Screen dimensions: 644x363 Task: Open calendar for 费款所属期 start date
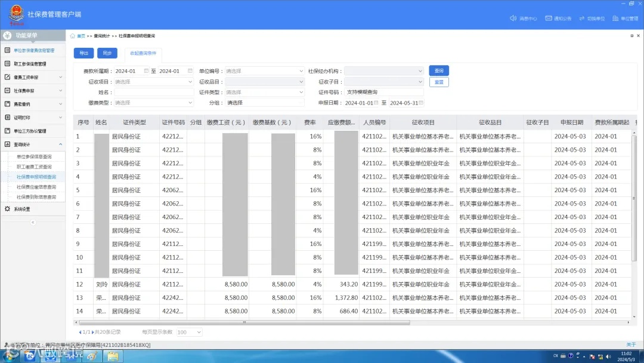(146, 70)
